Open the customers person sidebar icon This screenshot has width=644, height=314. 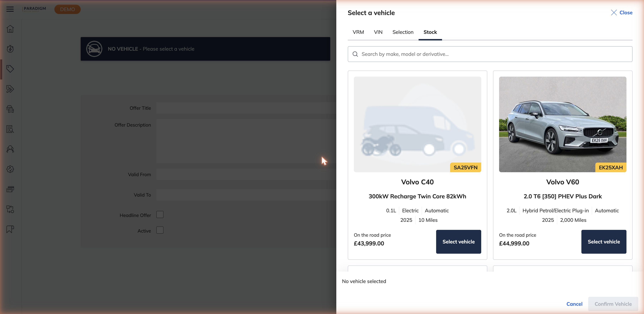tap(10, 149)
